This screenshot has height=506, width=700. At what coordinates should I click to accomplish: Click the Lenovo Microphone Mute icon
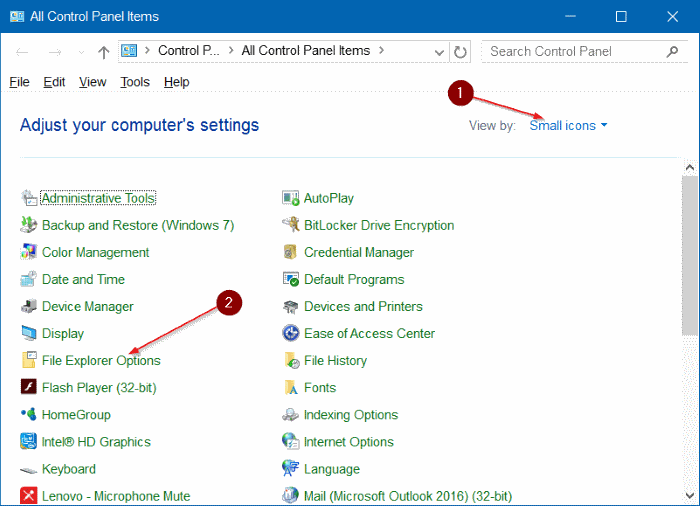29,496
